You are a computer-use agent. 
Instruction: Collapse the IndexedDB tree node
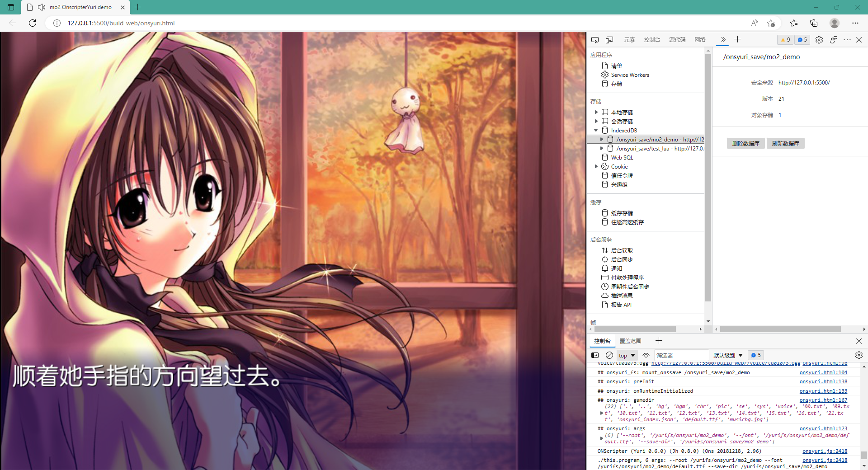(596, 130)
